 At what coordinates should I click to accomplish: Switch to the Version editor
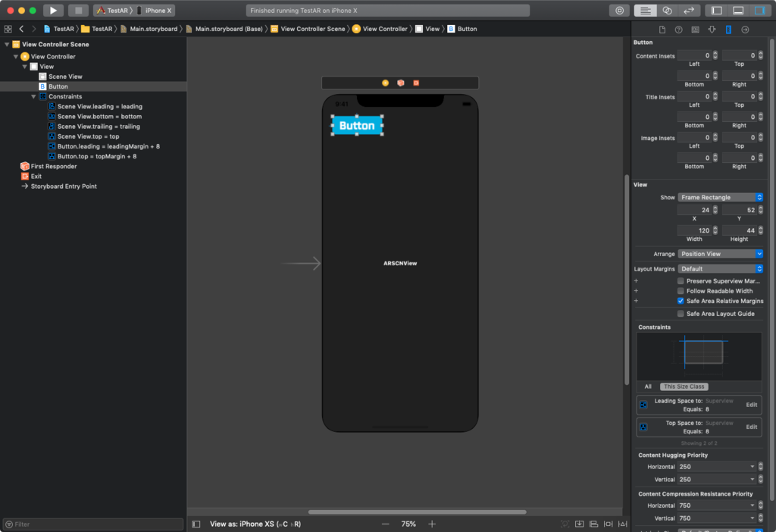[689, 11]
